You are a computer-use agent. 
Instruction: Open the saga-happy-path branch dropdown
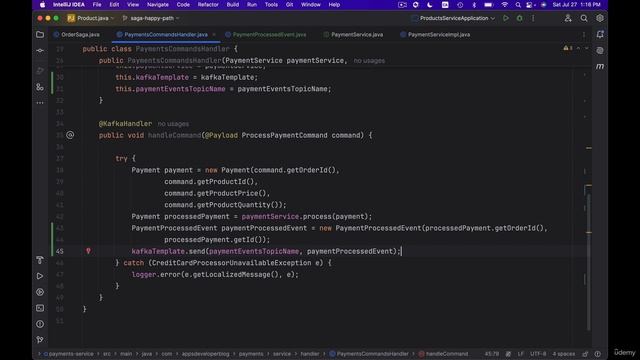[x=151, y=18]
